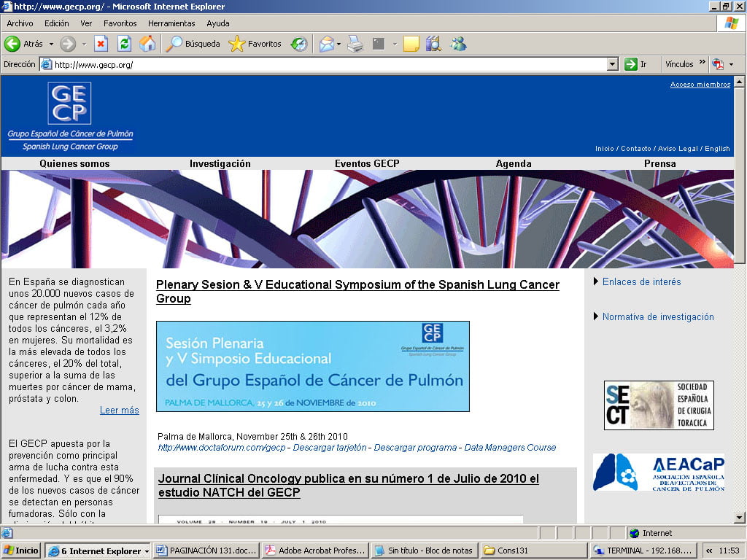This screenshot has height=560, width=747.
Task: Click the Aviso Legal header link
Action: coord(678,149)
